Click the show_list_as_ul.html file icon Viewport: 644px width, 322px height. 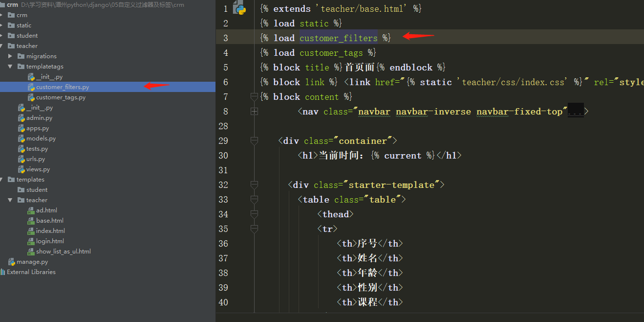pyautogui.click(x=31, y=252)
